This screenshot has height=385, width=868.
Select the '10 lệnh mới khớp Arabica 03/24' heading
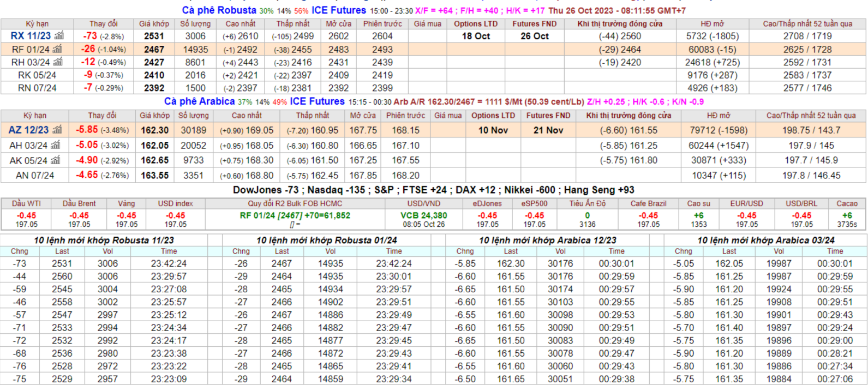[765, 240]
